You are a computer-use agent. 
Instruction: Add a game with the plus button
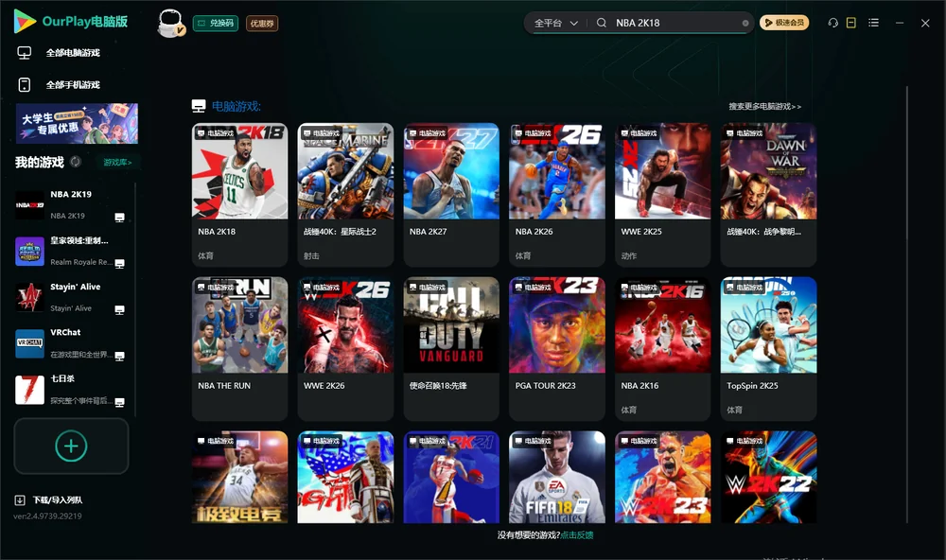click(x=71, y=446)
